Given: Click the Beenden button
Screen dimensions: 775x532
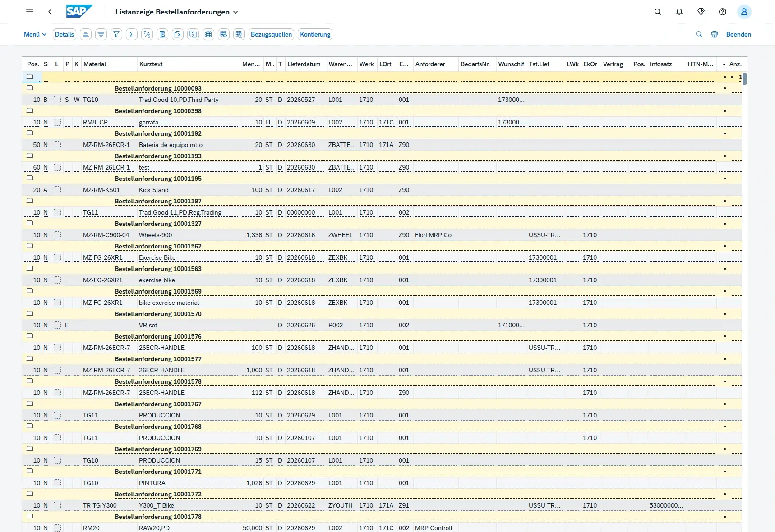Looking at the screenshot, I should tap(738, 34).
